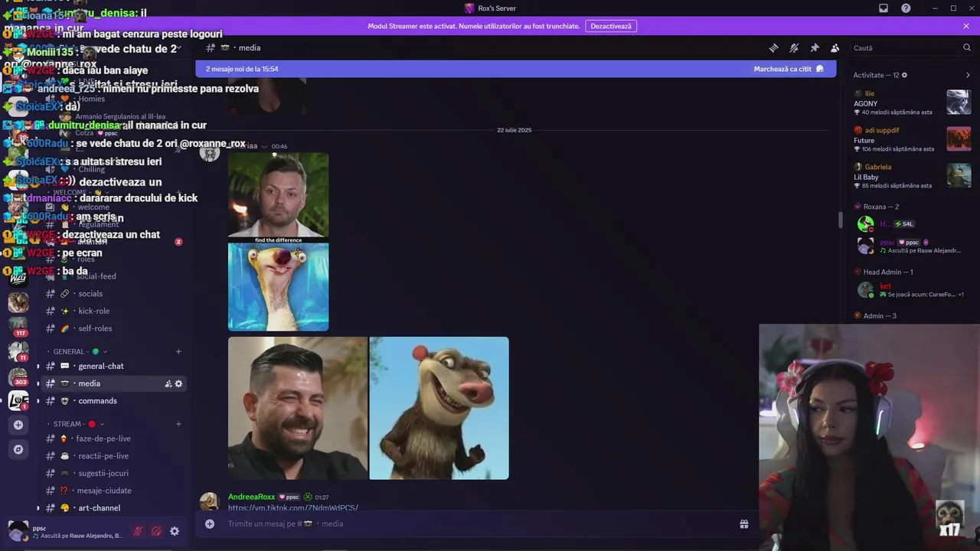
Task: Open the ppsc user avatar panel
Action: click(x=18, y=530)
